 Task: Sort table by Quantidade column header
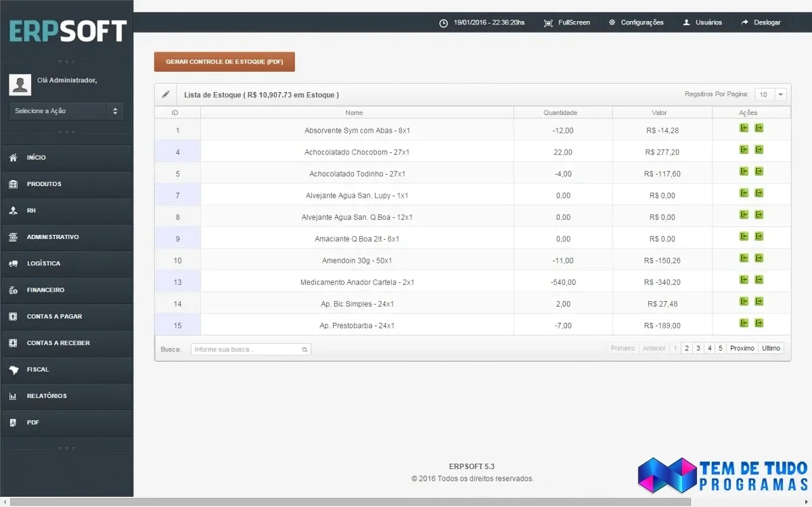click(563, 112)
